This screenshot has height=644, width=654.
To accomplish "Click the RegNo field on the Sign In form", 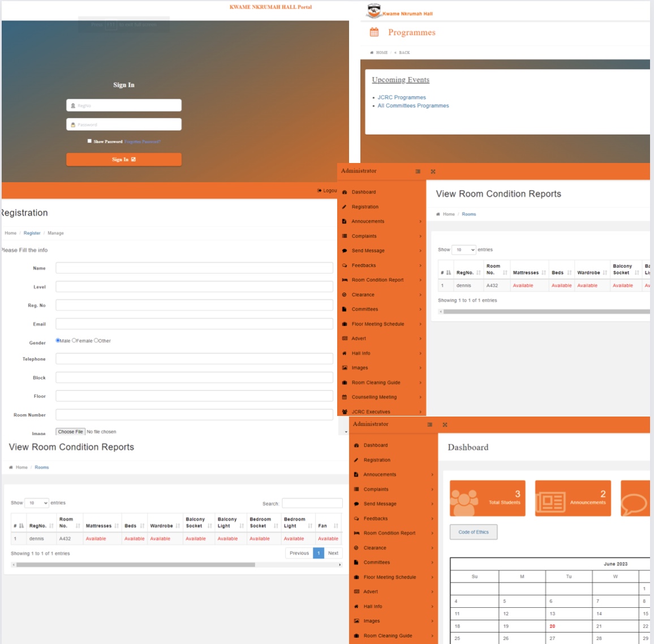I will pos(124,105).
